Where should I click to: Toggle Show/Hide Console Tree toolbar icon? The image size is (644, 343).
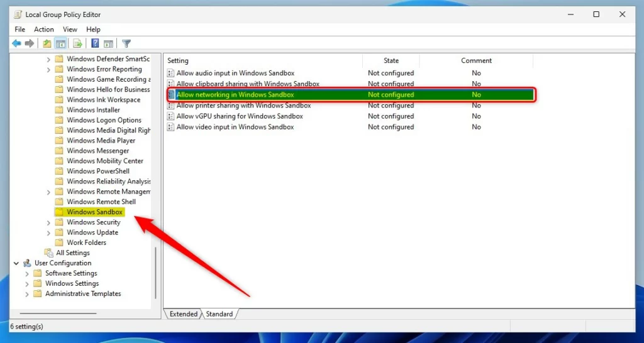click(61, 43)
